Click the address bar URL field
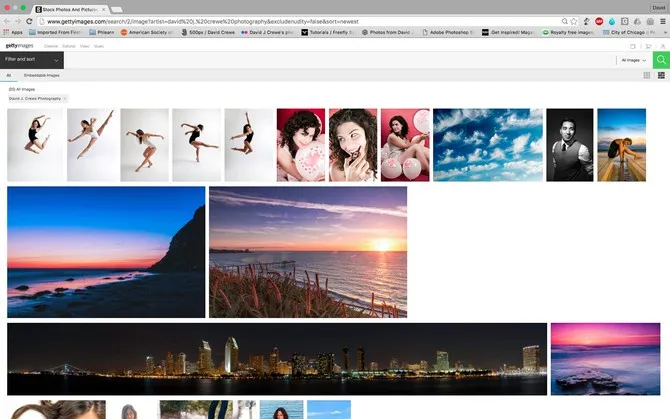The height and width of the screenshot is (419, 670). click(300, 21)
